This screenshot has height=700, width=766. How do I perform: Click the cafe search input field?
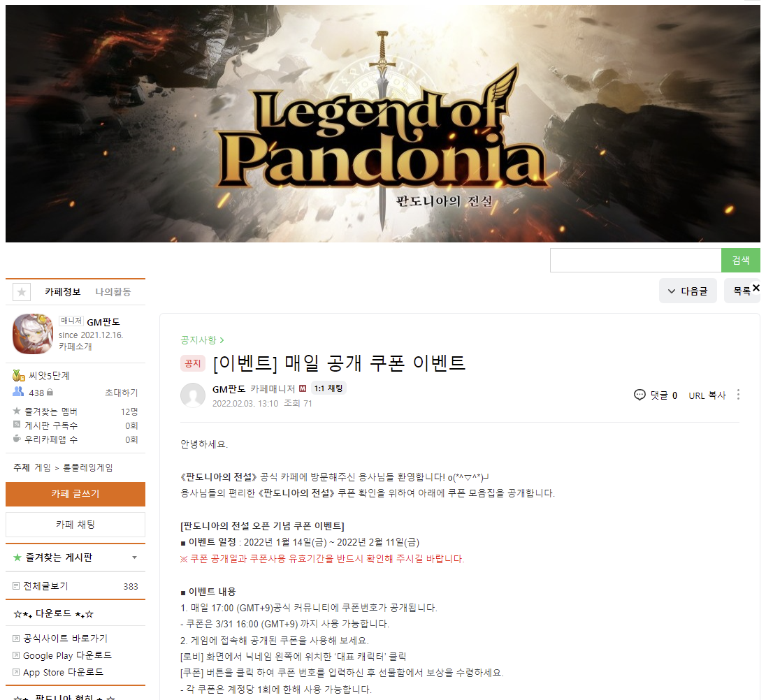[635, 260]
